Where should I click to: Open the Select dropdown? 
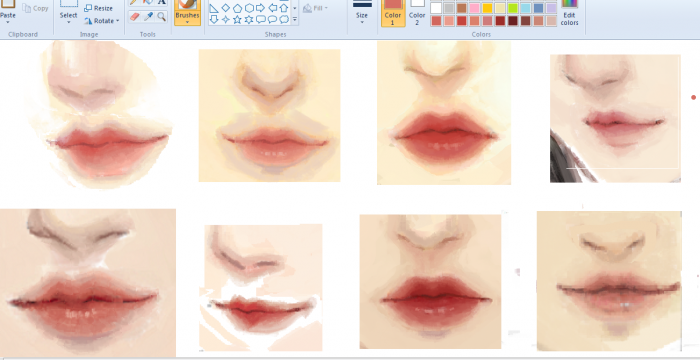tap(69, 18)
